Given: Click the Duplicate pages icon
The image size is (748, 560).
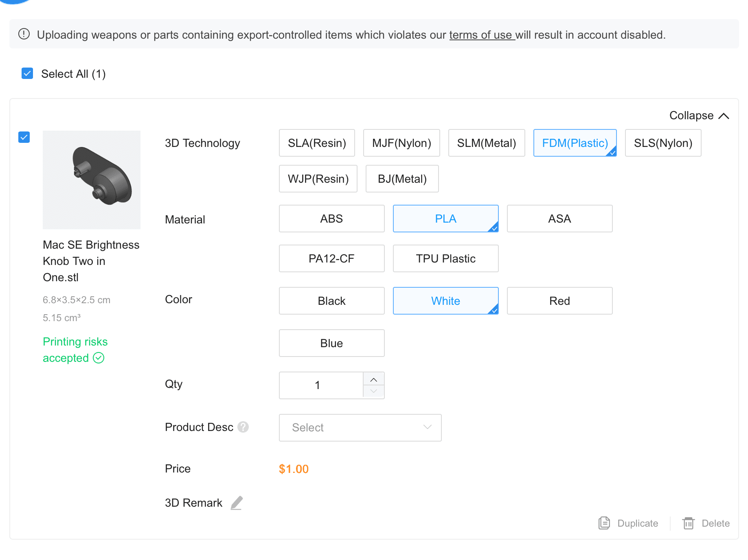Looking at the screenshot, I should [604, 523].
